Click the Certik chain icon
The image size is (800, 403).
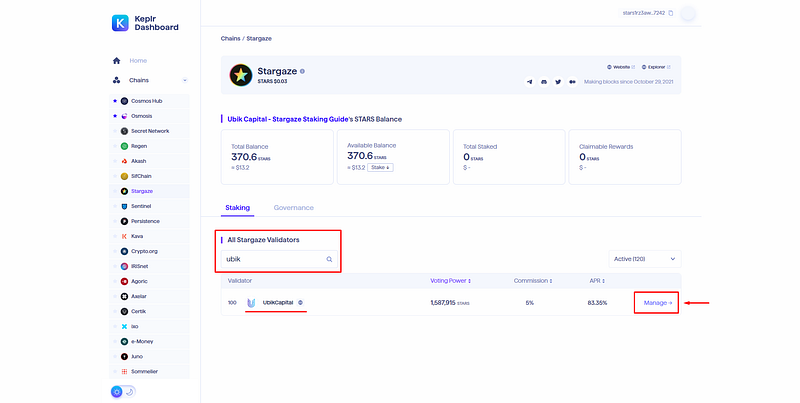coord(124,312)
